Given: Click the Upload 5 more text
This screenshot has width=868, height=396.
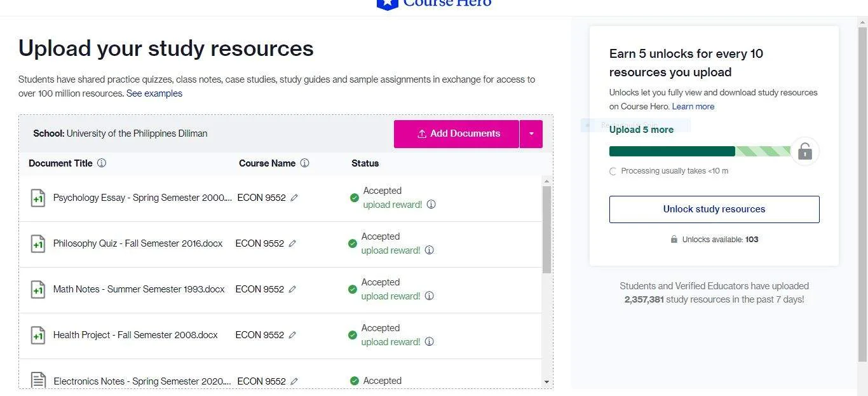Looking at the screenshot, I should pos(641,130).
